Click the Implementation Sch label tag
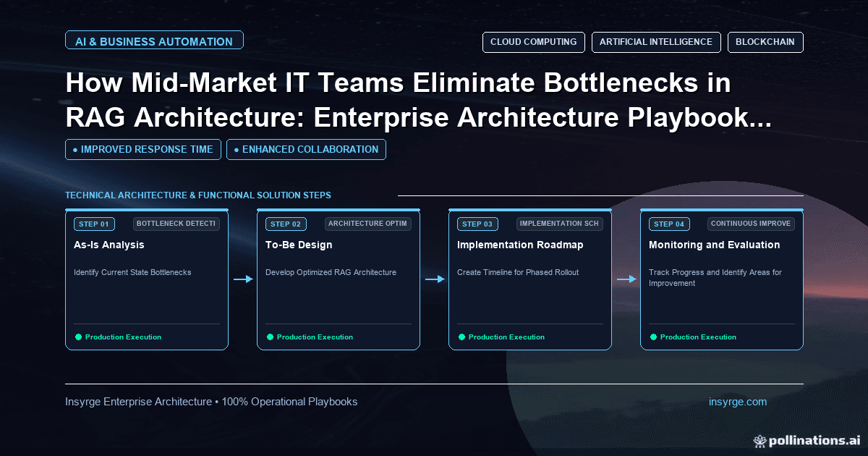Screen dimensions: 868x456 pos(560,224)
